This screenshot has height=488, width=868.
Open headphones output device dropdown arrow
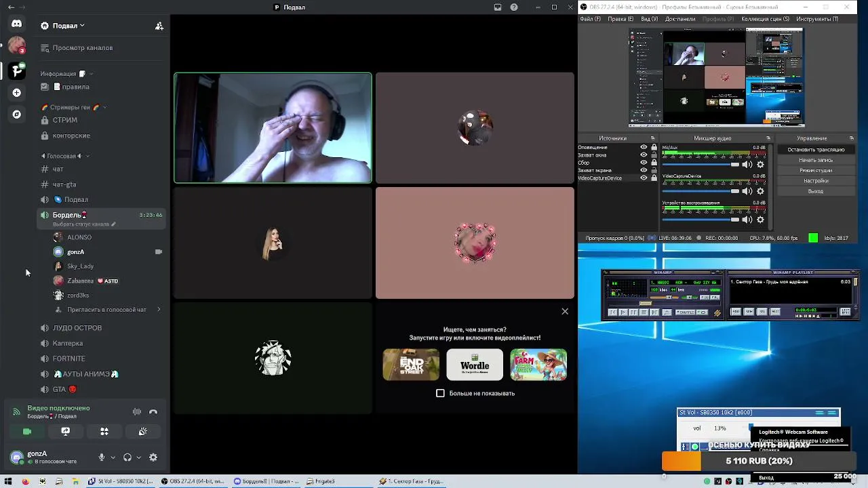click(x=138, y=457)
